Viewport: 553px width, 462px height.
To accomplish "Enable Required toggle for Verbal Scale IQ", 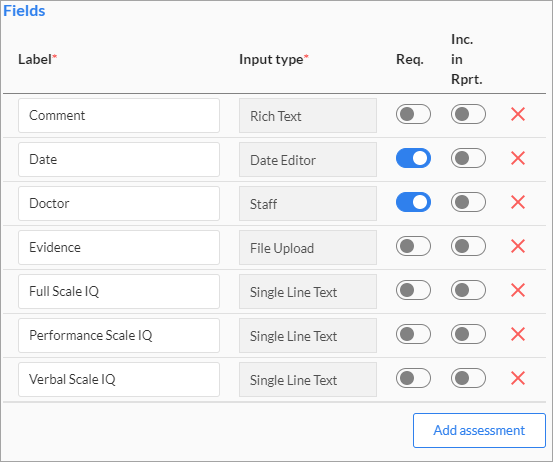I will (413, 378).
